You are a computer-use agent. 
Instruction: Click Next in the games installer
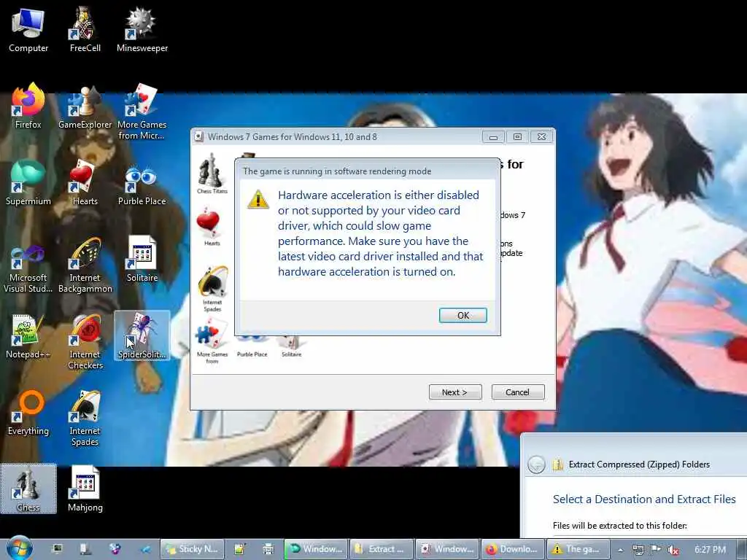pyautogui.click(x=455, y=392)
